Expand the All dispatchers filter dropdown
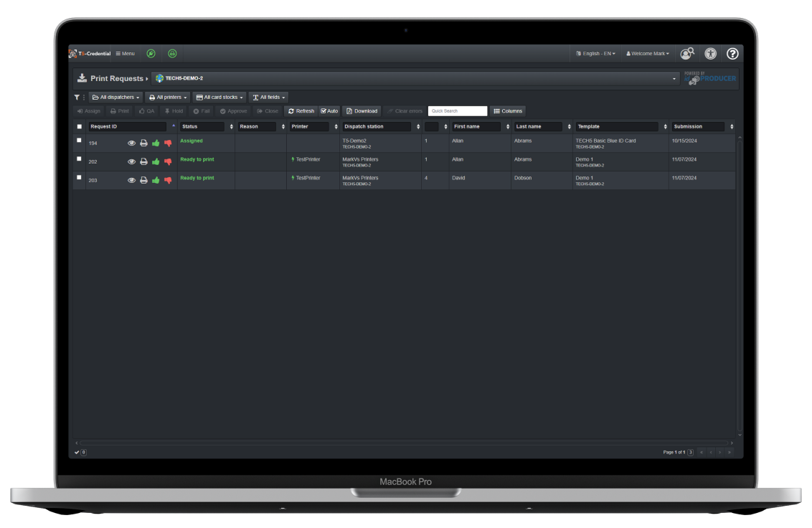 point(115,97)
